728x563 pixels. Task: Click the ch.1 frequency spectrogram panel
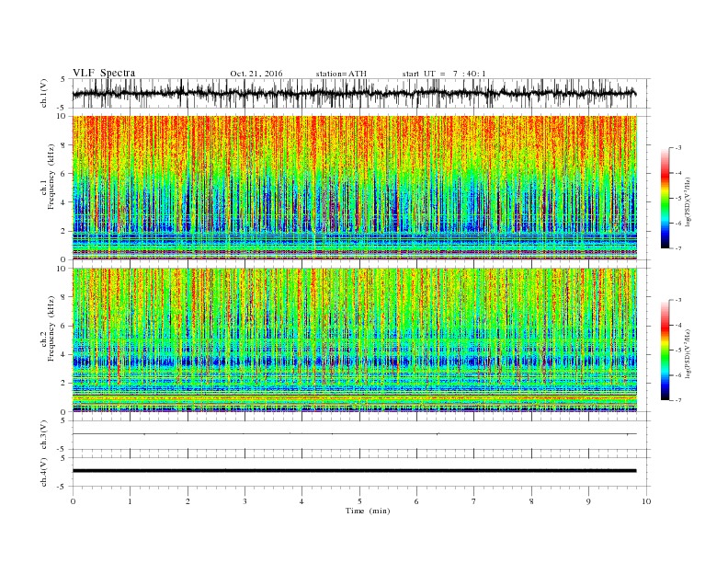[361, 188]
